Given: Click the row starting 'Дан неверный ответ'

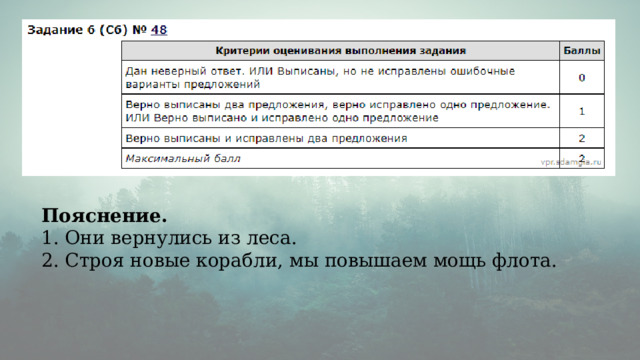Looking at the screenshot, I should point(340,78).
